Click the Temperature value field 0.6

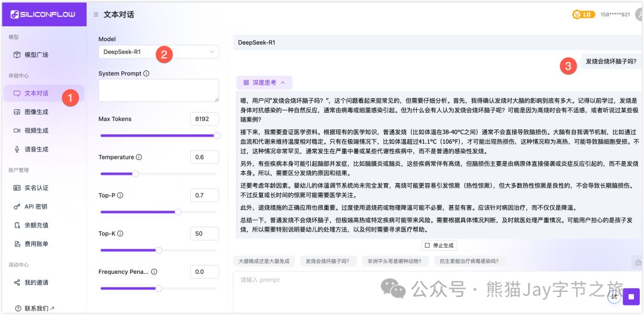(205, 157)
